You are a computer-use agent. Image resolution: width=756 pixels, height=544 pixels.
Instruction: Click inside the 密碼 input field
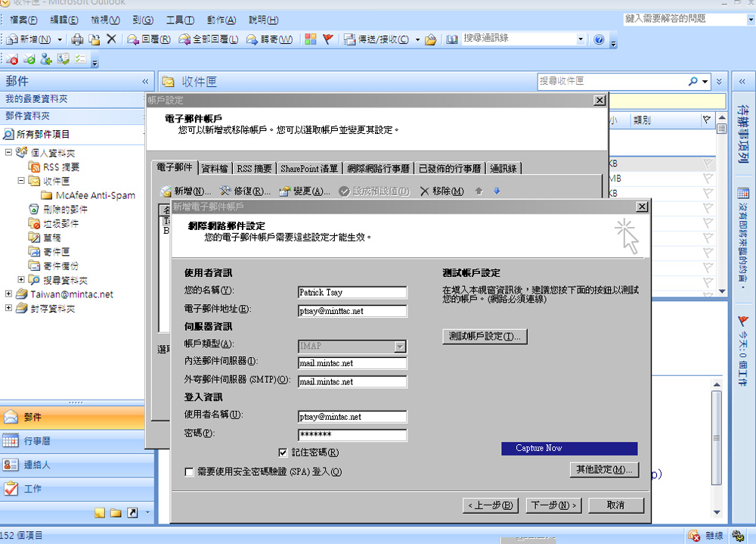click(352, 434)
